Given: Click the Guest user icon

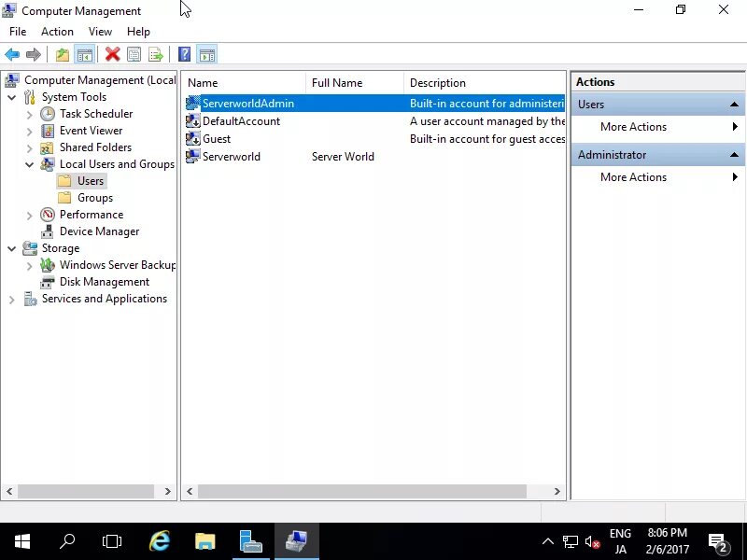Looking at the screenshot, I should [193, 138].
